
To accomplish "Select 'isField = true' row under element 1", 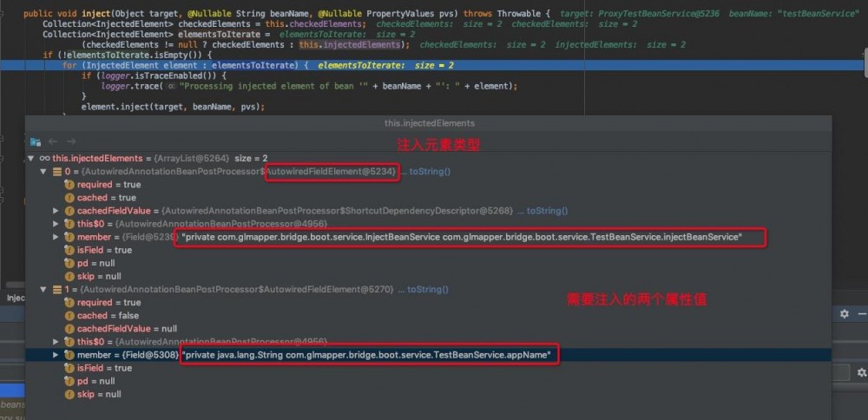I will click(x=429, y=368).
